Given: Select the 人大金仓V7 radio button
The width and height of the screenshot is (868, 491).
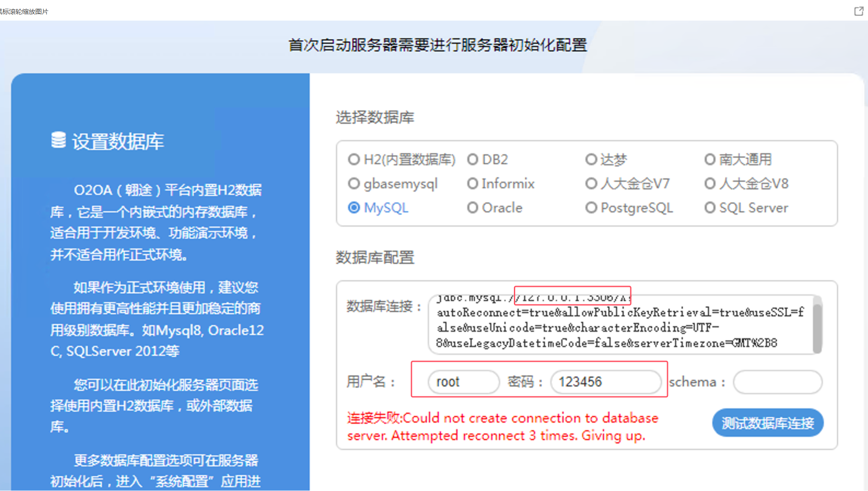Looking at the screenshot, I should (591, 184).
